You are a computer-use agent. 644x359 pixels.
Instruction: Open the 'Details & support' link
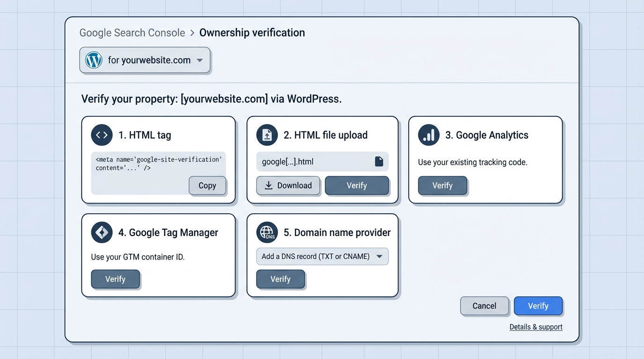(x=536, y=327)
